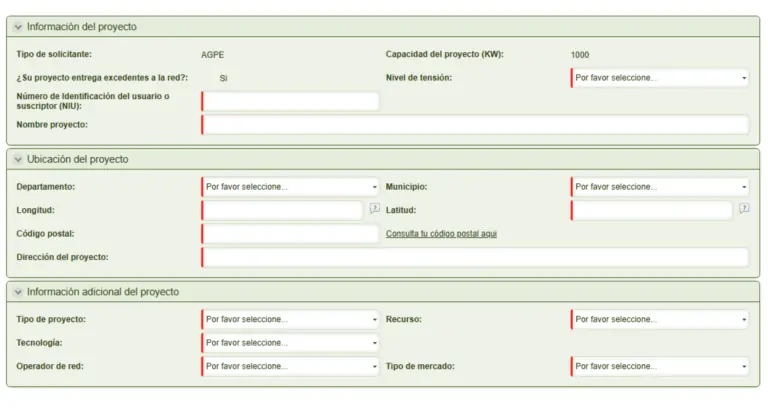
Task: Open the Departamento dropdown
Action: click(290, 187)
